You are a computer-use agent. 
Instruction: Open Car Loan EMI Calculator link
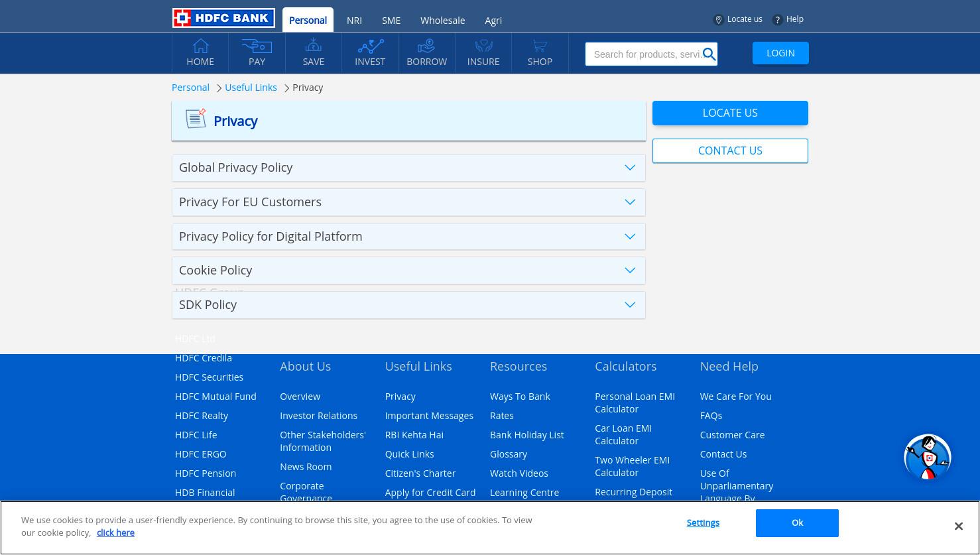click(623, 434)
